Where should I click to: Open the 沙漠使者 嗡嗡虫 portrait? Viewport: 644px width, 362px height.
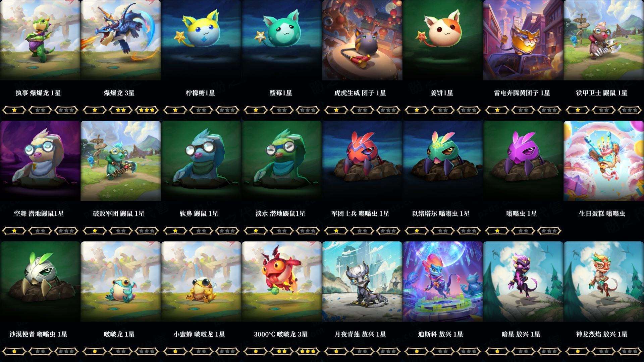click(x=40, y=282)
